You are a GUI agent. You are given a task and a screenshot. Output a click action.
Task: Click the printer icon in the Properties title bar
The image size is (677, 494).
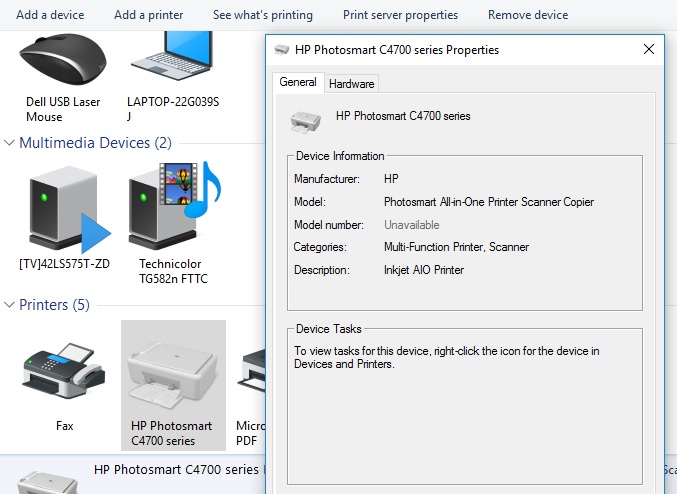tap(282, 50)
